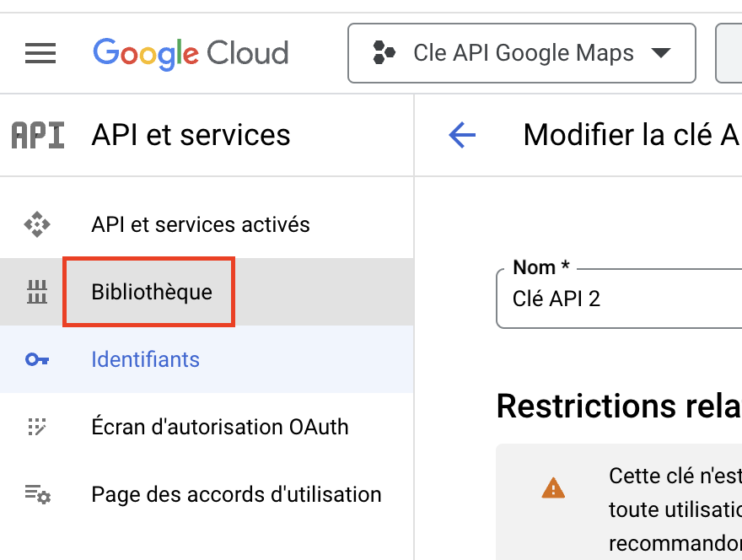The image size is (742, 560).
Task: Click the Identifiants key icon
Action: [37, 360]
